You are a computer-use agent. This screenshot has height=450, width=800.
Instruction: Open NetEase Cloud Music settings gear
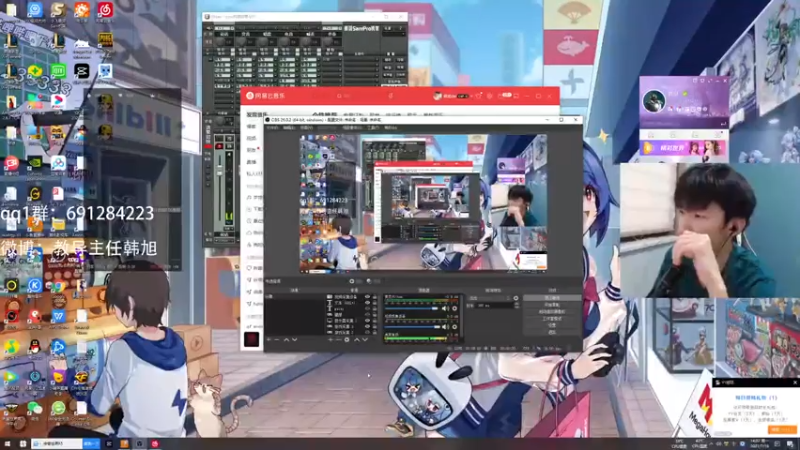pos(489,95)
